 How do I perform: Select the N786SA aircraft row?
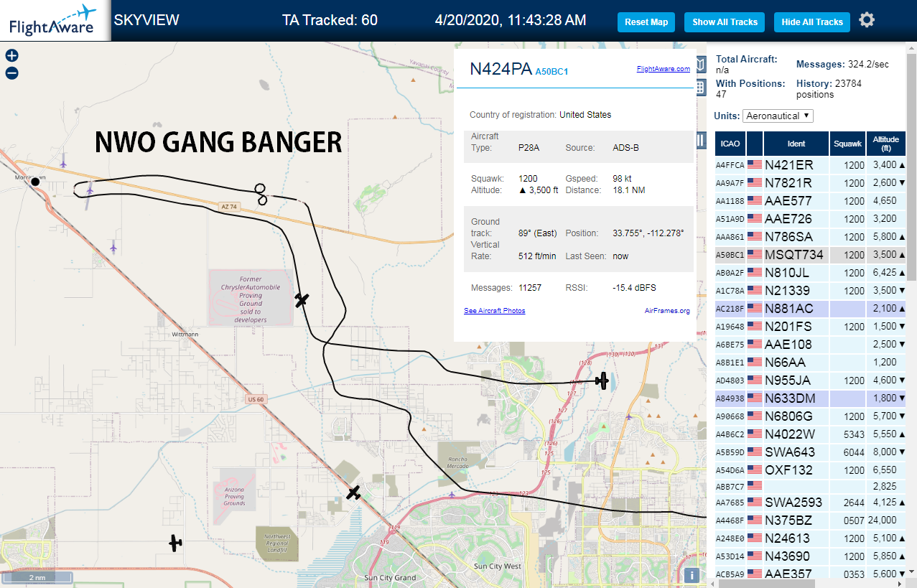[810, 236]
